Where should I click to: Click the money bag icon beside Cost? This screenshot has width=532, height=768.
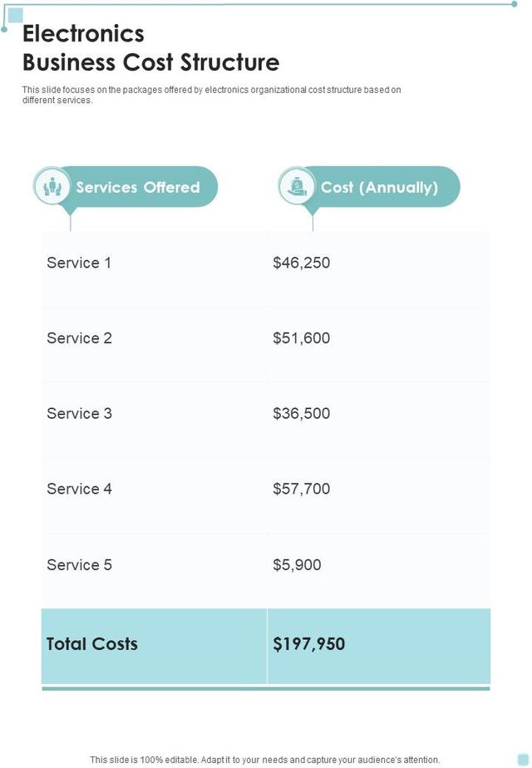[x=297, y=186]
